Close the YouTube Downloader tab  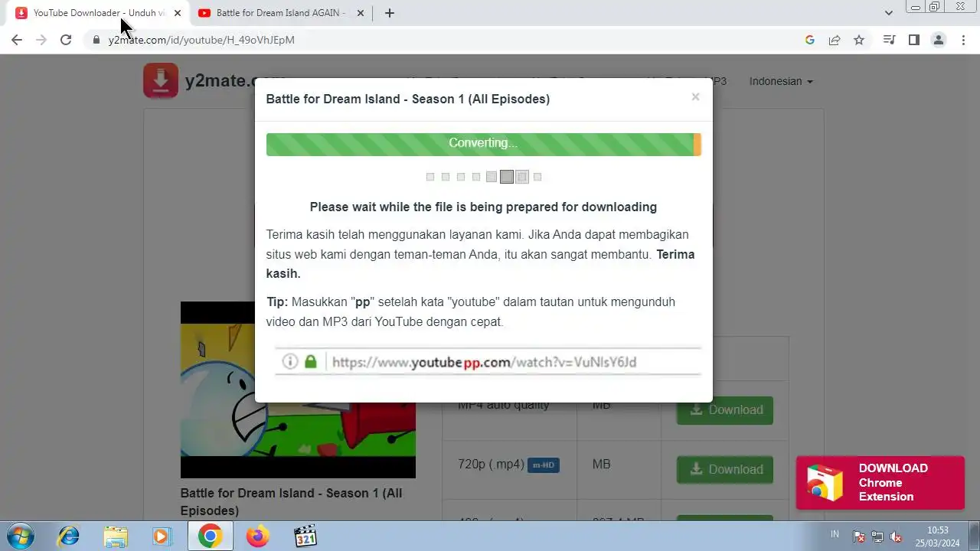[x=178, y=13]
